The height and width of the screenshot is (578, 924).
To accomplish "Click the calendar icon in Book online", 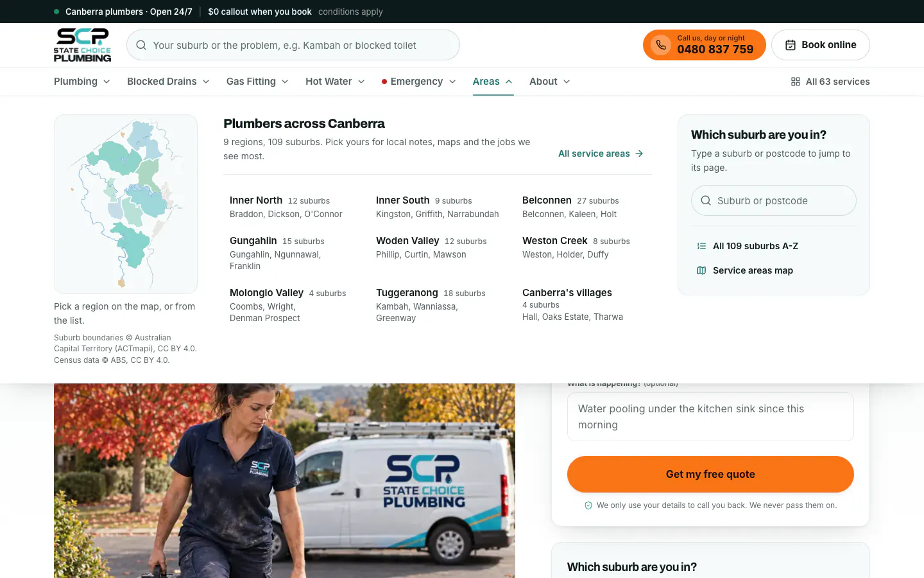I will point(791,45).
